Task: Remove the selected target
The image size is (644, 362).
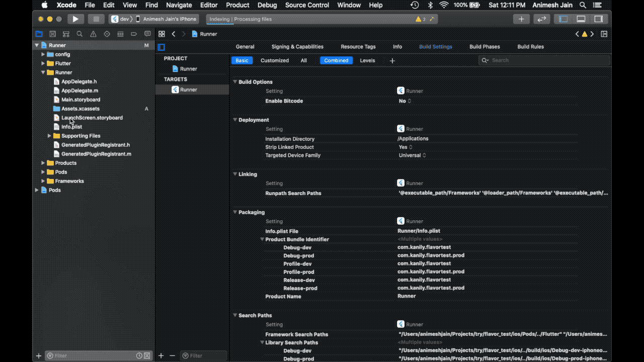Action: point(173,355)
